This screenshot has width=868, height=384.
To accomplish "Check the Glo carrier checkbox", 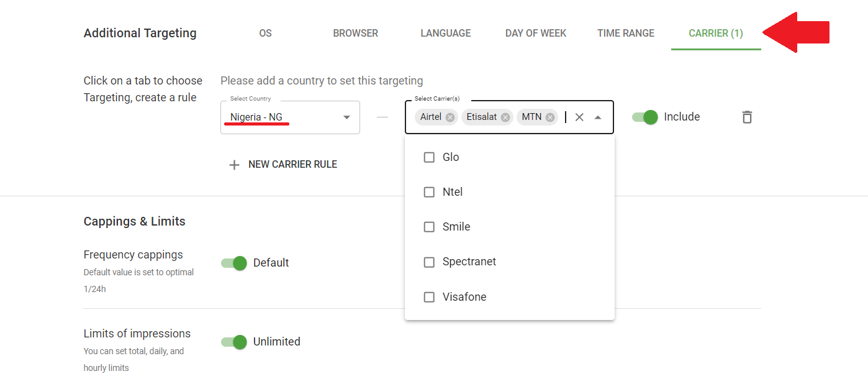I will click(429, 157).
